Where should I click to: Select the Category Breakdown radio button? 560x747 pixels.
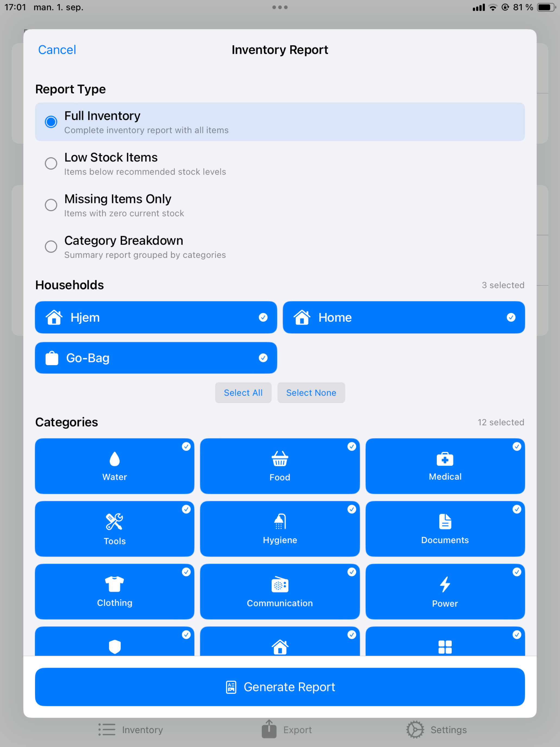pyautogui.click(x=51, y=246)
